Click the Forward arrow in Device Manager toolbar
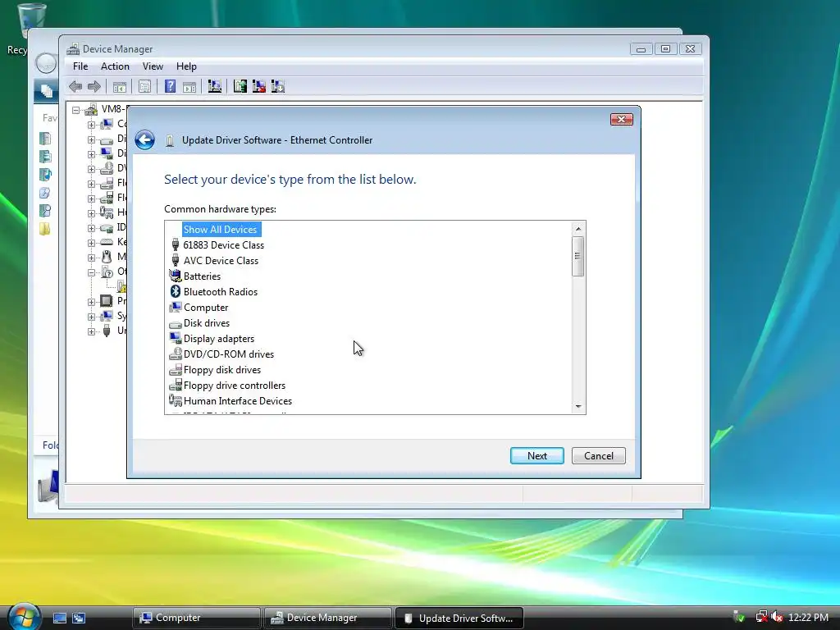840x630 pixels. pyautogui.click(x=94, y=86)
